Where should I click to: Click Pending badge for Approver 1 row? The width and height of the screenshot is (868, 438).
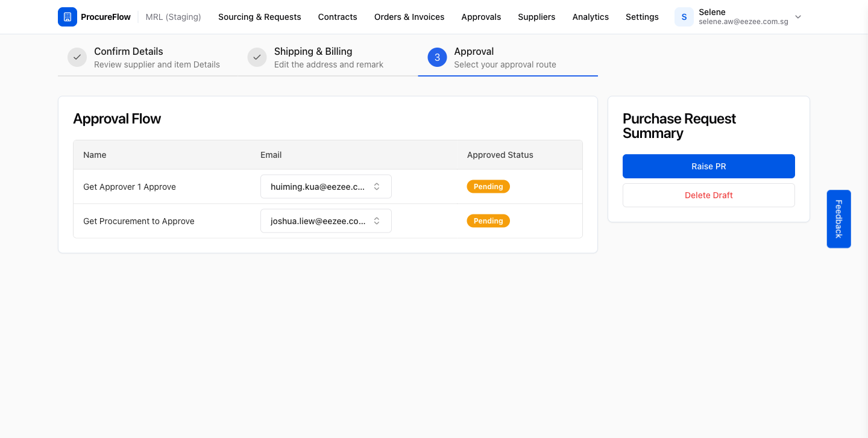(488, 187)
